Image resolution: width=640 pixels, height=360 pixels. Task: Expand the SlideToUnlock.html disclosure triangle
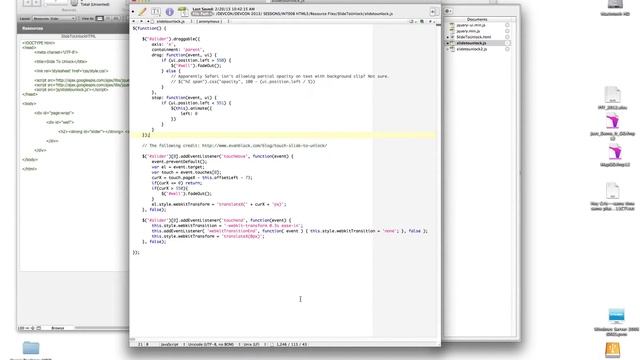pos(447,37)
